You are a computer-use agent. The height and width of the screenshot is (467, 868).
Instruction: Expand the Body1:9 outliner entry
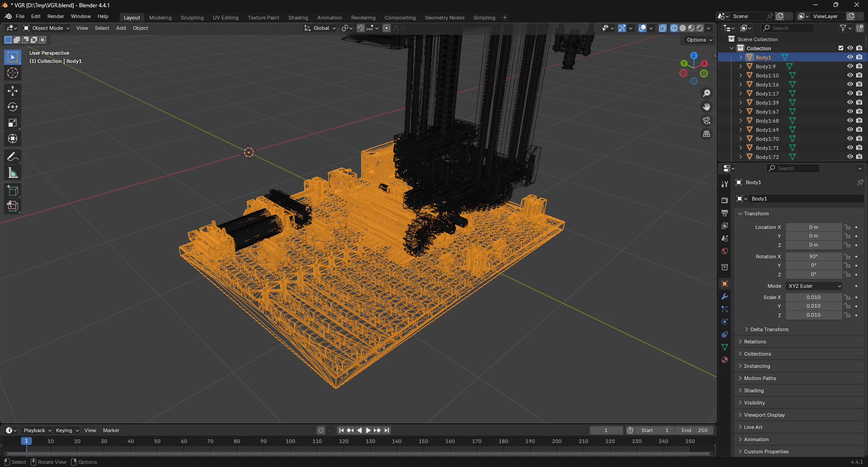pyautogui.click(x=740, y=66)
